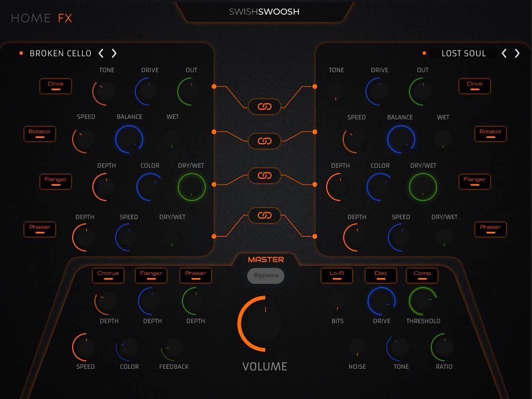Click the large master VOLUME knob
Image resolution: width=532 pixels, height=399 pixels.
point(265,323)
